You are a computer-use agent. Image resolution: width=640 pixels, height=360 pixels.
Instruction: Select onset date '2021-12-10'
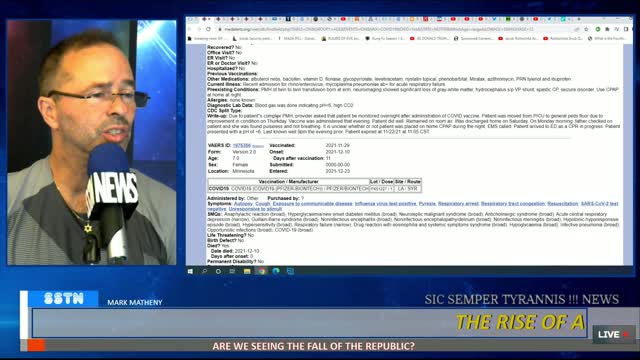[338, 152]
